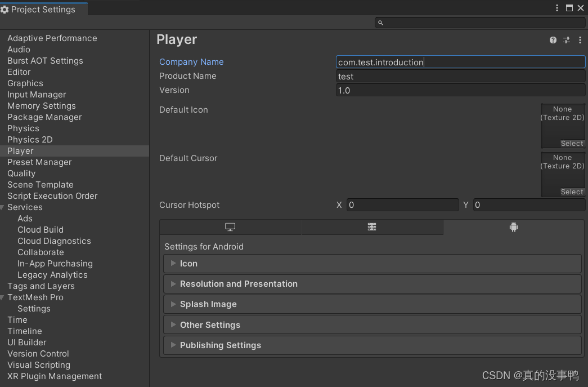Open the Project Settings window kebab menu
This screenshot has width=588, height=387.
pos(557,8)
